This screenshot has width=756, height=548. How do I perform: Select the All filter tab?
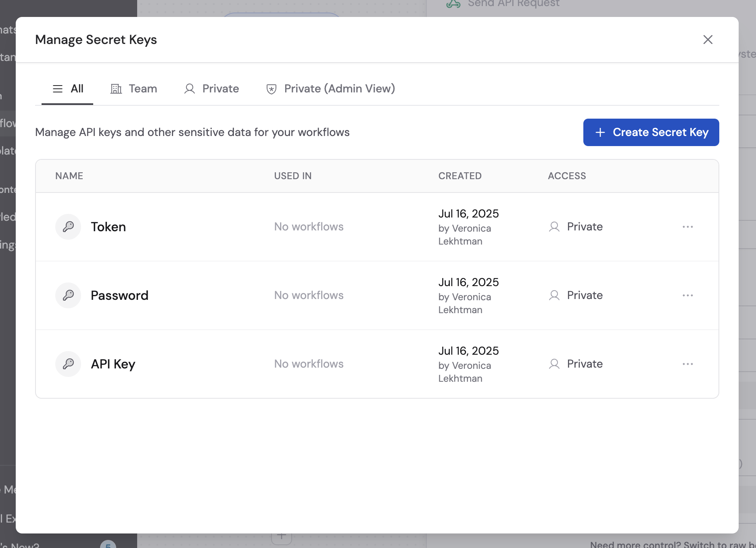pos(77,88)
